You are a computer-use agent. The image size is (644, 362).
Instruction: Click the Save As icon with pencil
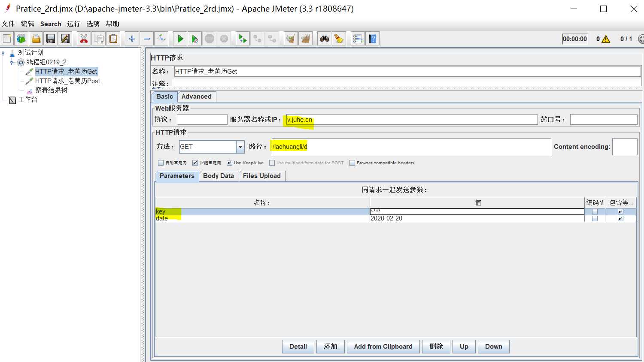(65, 39)
